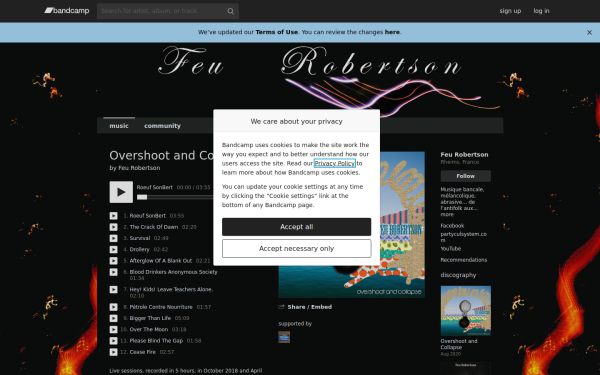The image size is (600, 375).
Task: Play track 3 Survival
Action: pyautogui.click(x=114, y=238)
